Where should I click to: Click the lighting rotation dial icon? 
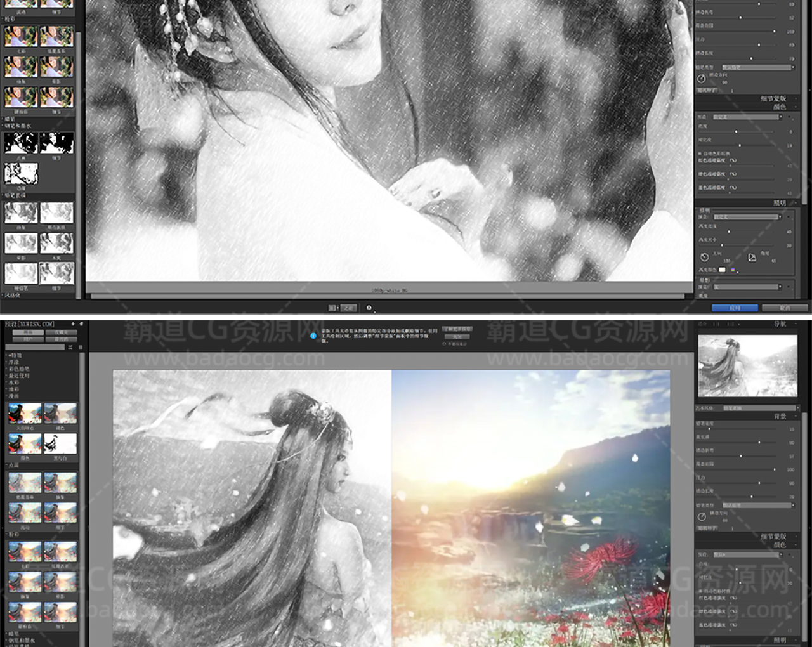tap(704, 257)
